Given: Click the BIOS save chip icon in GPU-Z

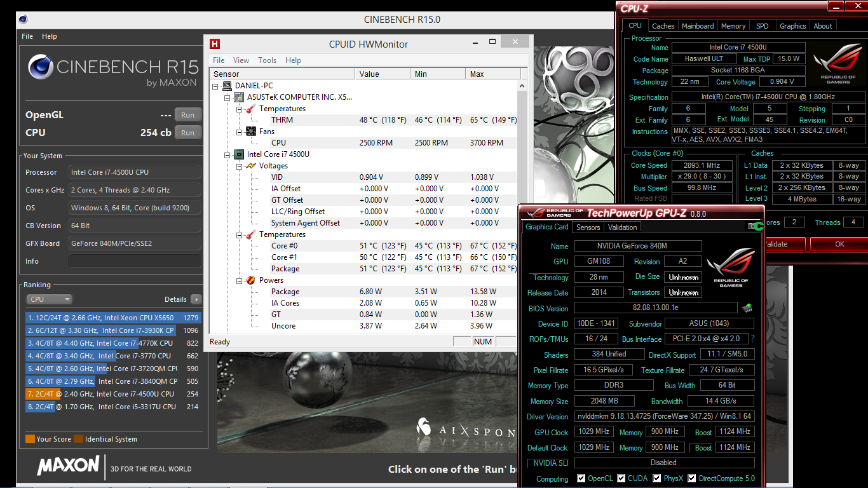Looking at the screenshot, I should (747, 308).
